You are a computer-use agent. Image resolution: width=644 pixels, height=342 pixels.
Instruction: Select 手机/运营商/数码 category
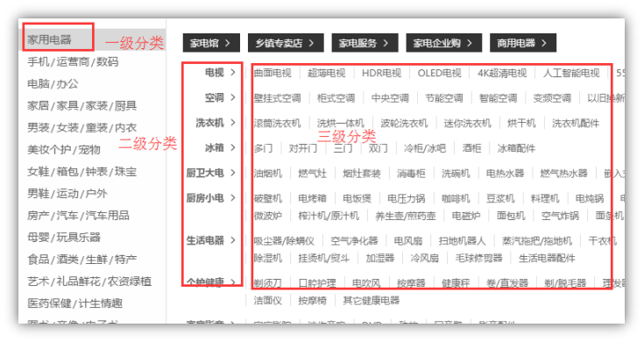[x=73, y=61]
